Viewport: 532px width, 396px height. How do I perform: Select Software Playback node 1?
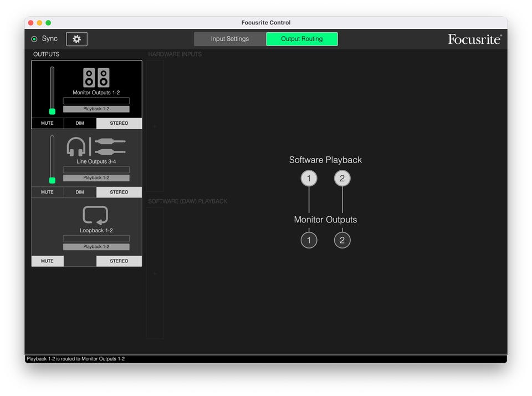coord(309,178)
